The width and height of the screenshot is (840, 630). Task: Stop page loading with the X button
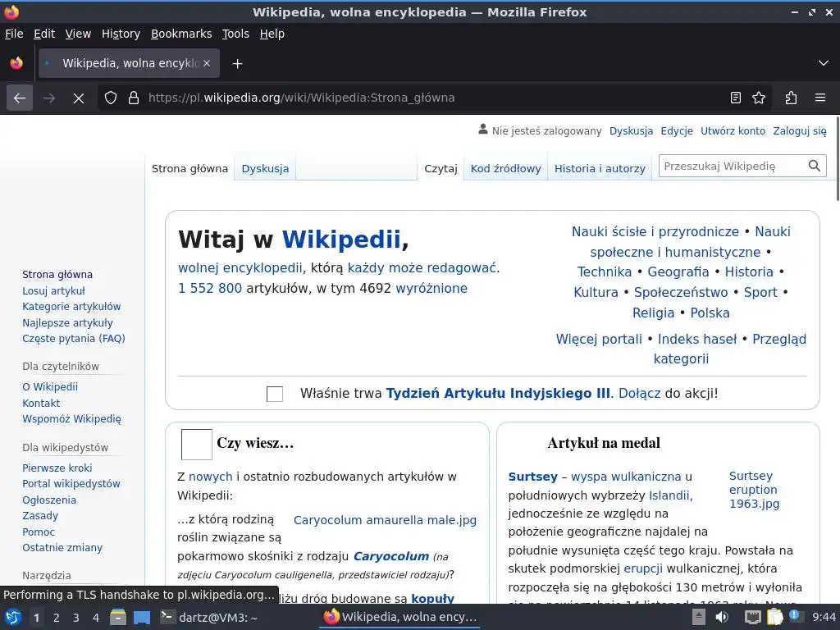coord(78,98)
